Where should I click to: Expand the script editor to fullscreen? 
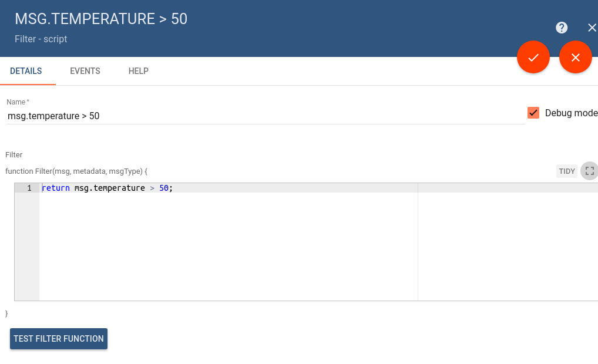(590, 171)
